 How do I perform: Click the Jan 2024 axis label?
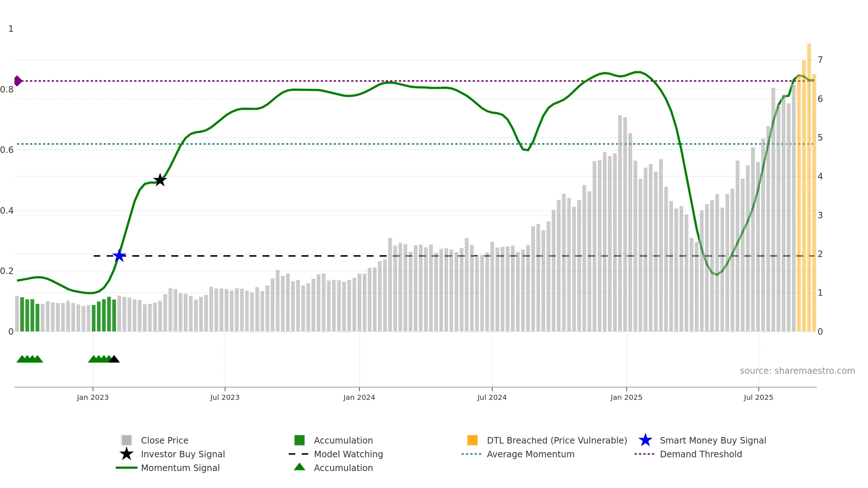point(359,397)
